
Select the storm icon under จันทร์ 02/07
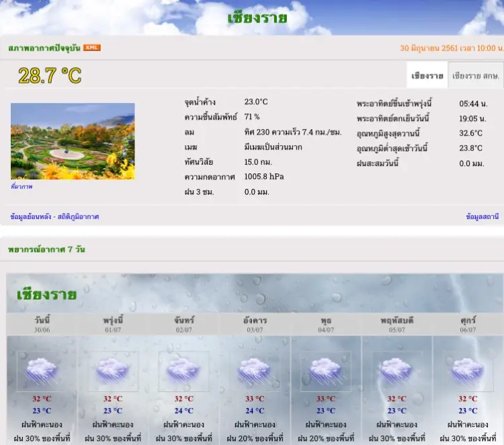tap(183, 371)
